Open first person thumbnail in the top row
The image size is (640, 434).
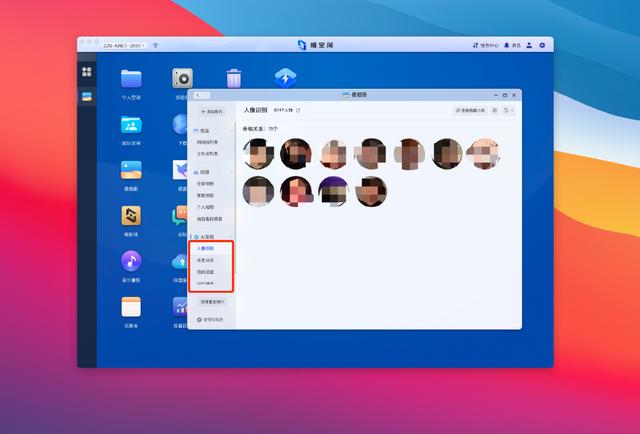258,154
